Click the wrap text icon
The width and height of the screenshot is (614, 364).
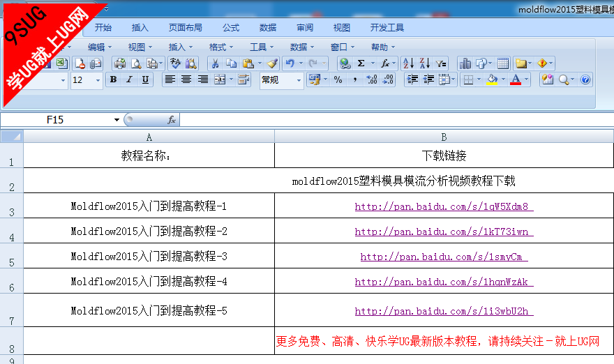[244, 80]
